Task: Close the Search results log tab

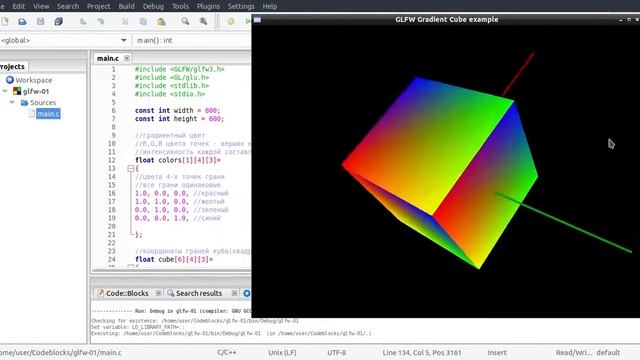Action: tap(234, 293)
